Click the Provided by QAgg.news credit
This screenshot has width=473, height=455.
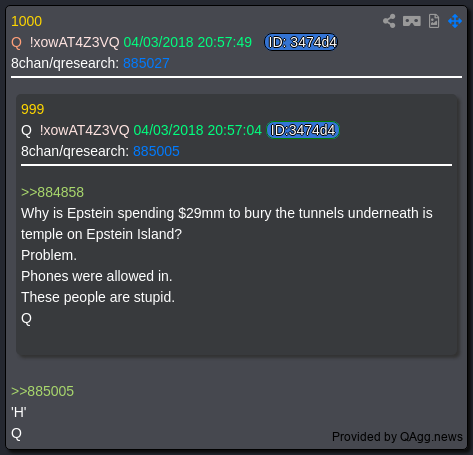(x=397, y=437)
